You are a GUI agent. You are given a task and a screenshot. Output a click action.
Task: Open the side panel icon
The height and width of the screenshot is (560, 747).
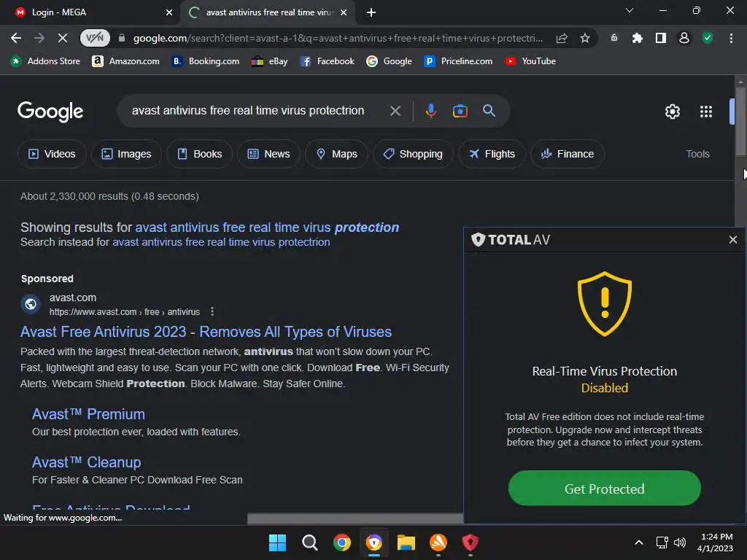tap(661, 38)
